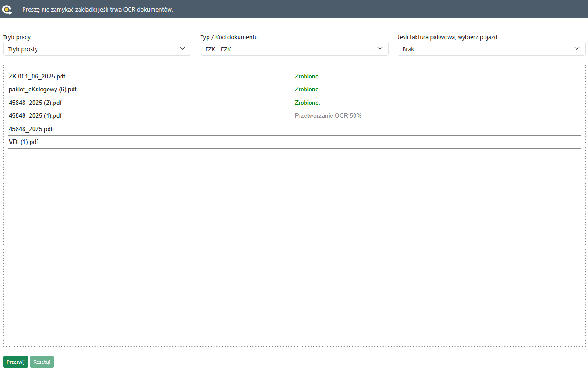The height and width of the screenshot is (374, 588).
Task: Click the OCR tab warning header text
Action: 98,9
